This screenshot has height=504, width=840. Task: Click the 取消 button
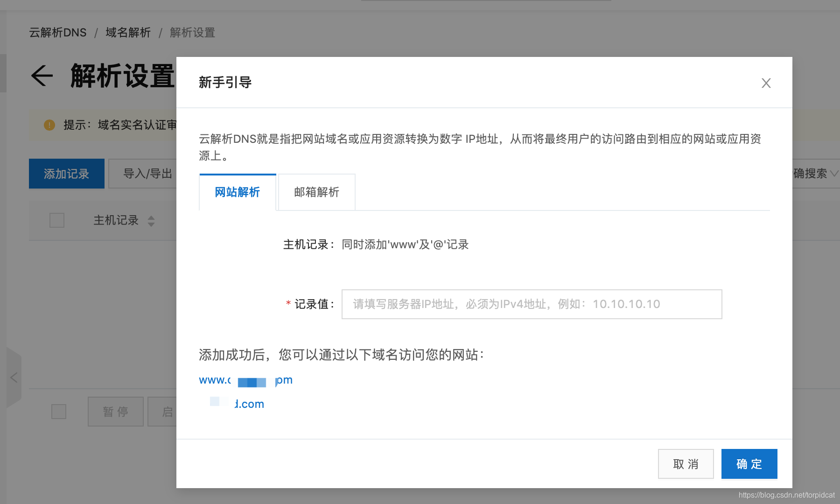coord(686,464)
